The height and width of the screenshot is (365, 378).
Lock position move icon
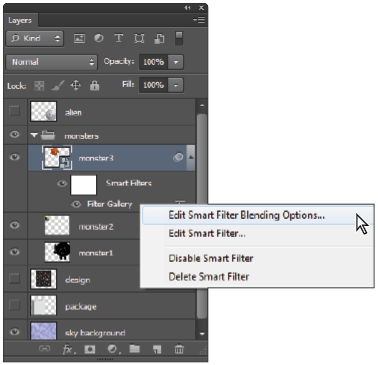(76, 85)
